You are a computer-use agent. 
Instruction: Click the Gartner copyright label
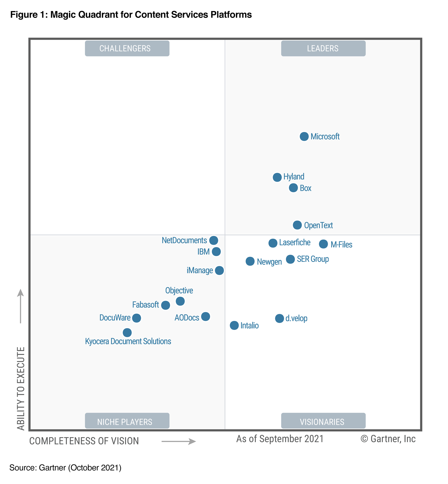click(x=401, y=439)
